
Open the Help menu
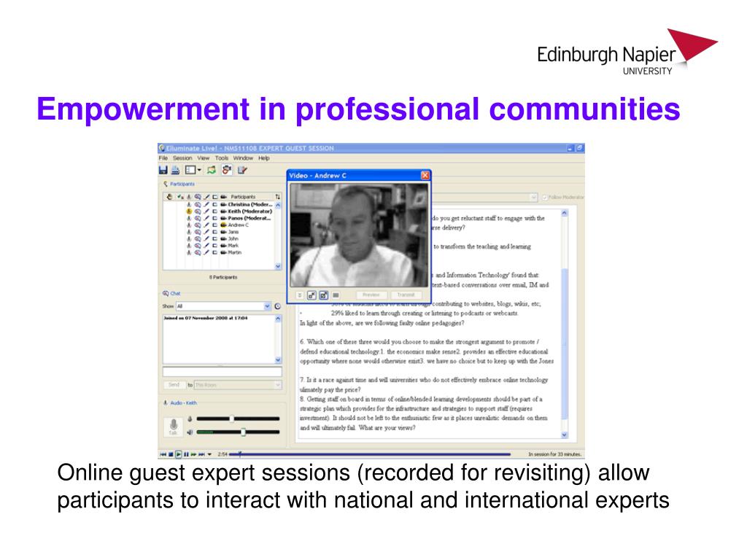264,158
